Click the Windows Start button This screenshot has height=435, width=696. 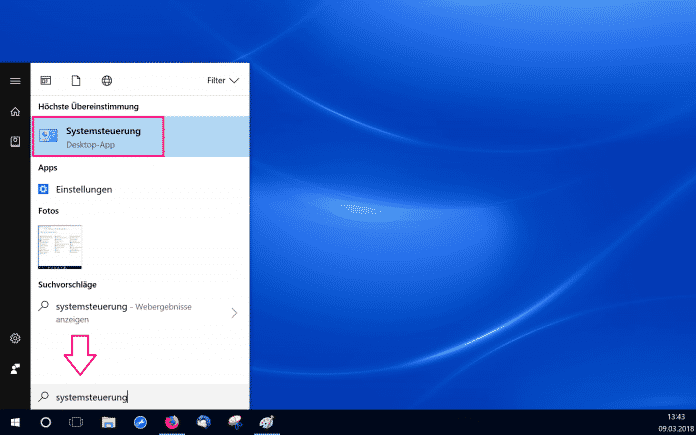15,422
